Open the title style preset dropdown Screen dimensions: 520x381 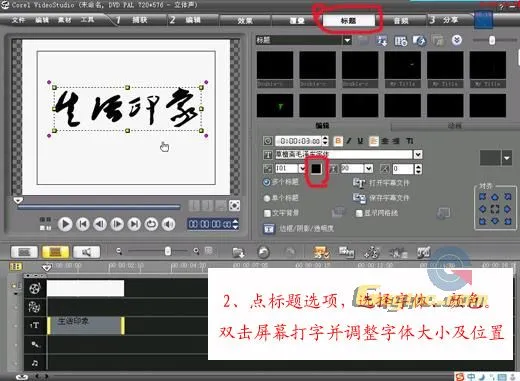tap(507, 158)
